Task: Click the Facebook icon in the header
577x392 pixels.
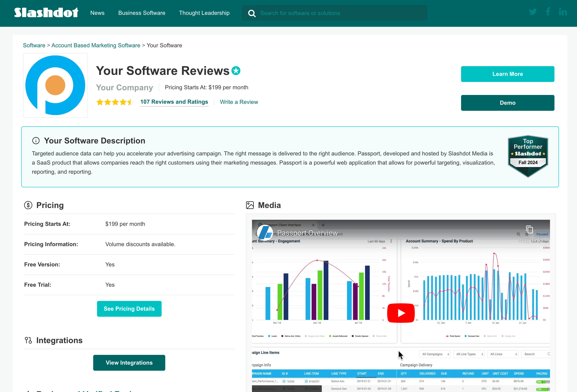Action: click(x=548, y=12)
